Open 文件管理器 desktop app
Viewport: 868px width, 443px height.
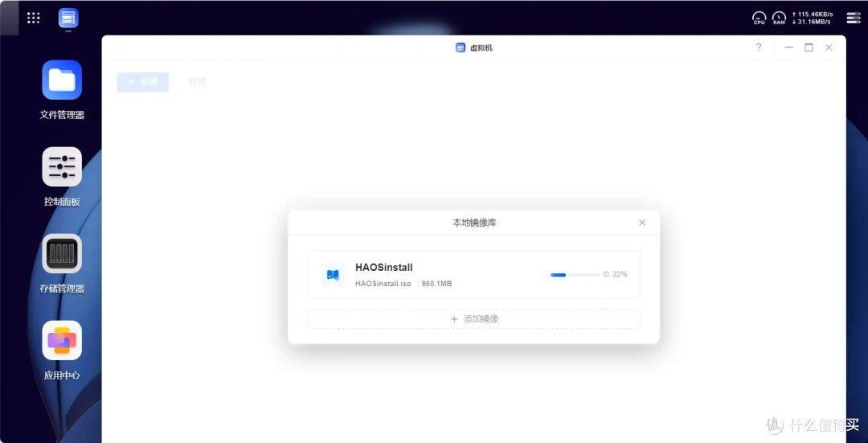click(x=62, y=80)
